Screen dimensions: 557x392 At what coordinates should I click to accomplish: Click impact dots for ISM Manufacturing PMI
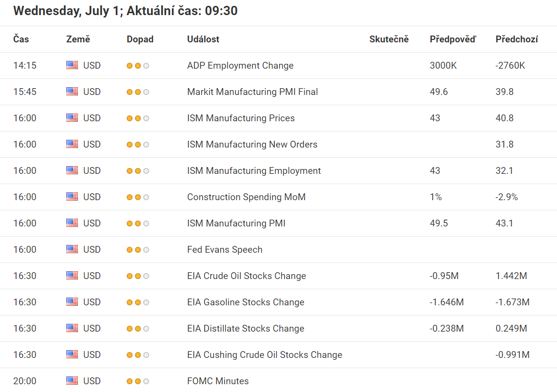138,224
